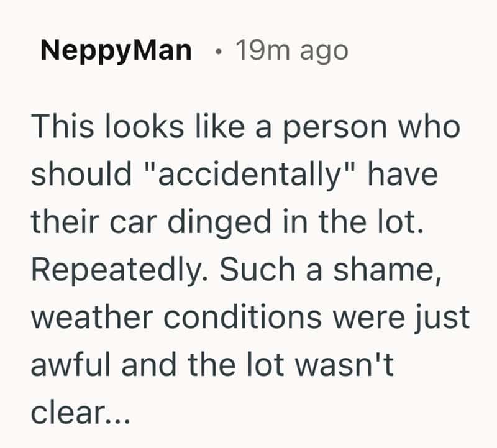The height and width of the screenshot is (448, 497).
Task: Open NeppyMan's user profile
Action: coord(116,51)
